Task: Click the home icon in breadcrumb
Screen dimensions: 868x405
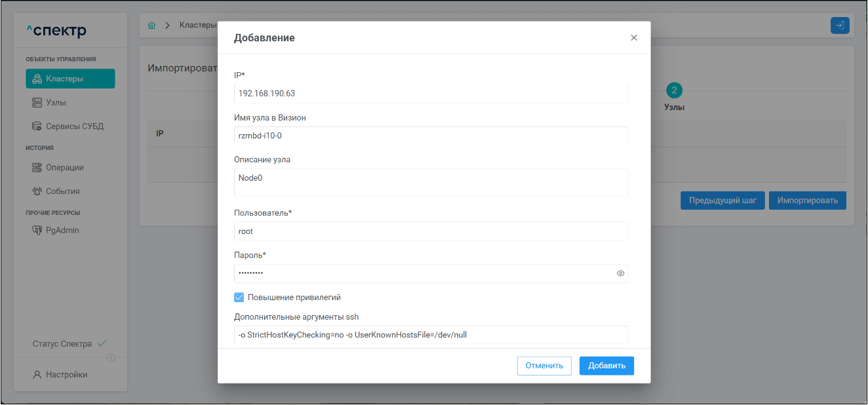Action: 152,26
